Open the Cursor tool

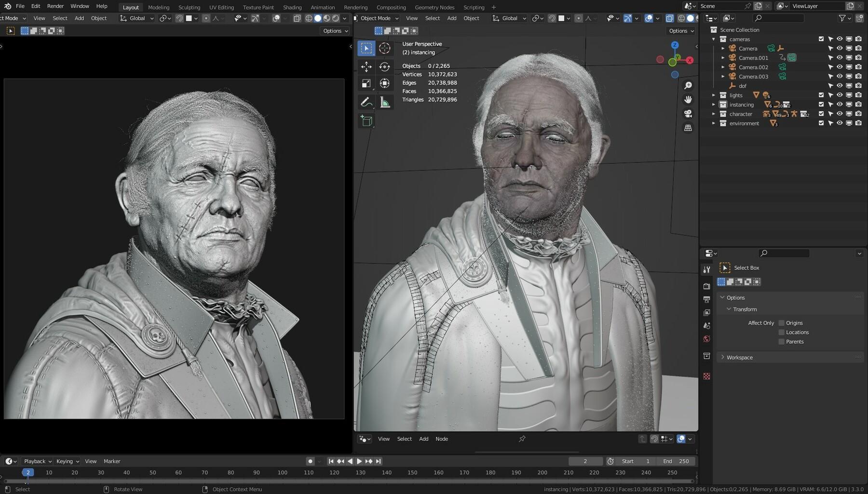[385, 48]
